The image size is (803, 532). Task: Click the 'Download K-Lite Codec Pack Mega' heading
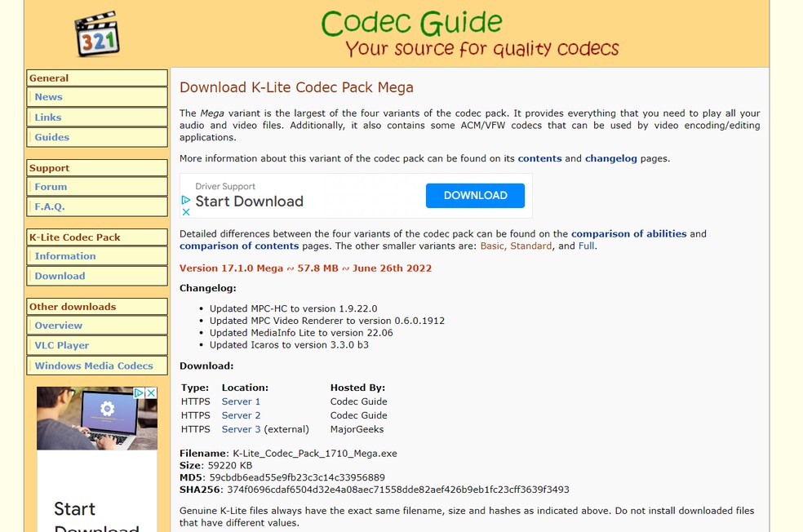tap(296, 87)
